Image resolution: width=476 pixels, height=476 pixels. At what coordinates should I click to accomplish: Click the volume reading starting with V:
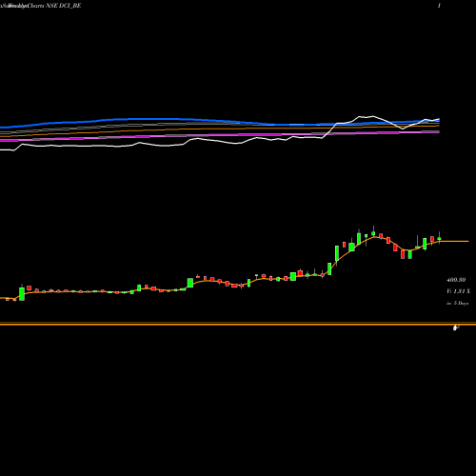point(458,291)
